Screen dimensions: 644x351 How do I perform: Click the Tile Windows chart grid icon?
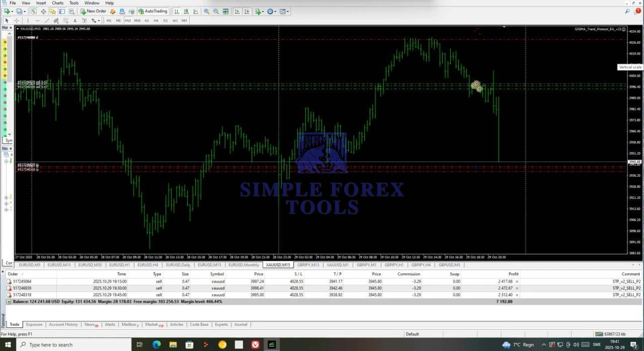click(x=225, y=11)
